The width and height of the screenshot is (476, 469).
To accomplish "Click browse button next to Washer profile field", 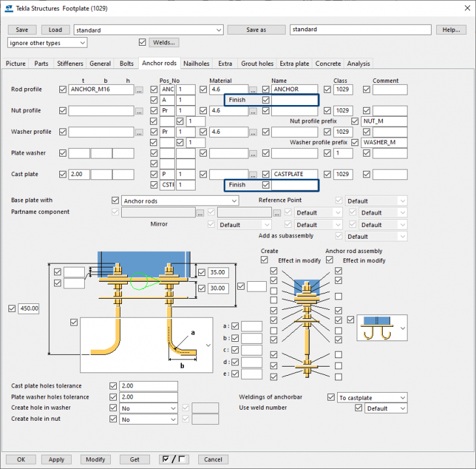I will pos(139,132).
